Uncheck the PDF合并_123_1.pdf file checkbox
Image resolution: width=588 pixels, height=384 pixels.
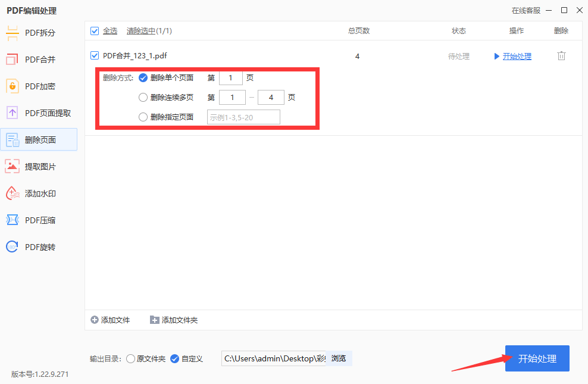94,55
